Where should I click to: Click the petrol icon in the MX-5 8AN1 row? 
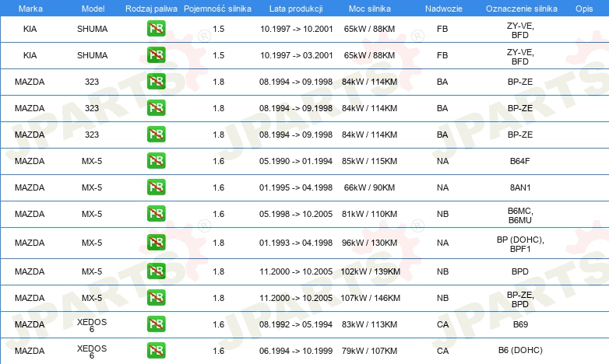[156, 187]
